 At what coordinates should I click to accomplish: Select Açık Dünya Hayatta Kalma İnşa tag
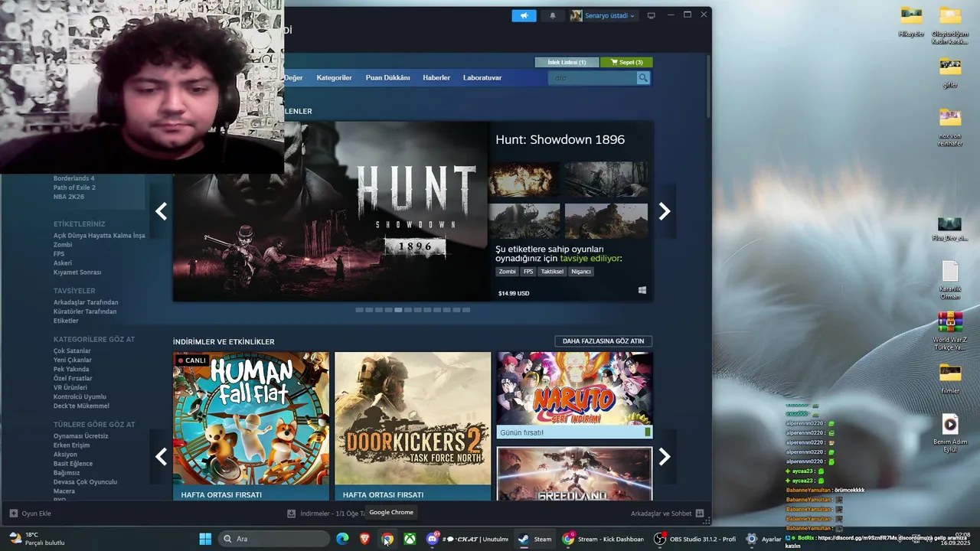point(99,236)
